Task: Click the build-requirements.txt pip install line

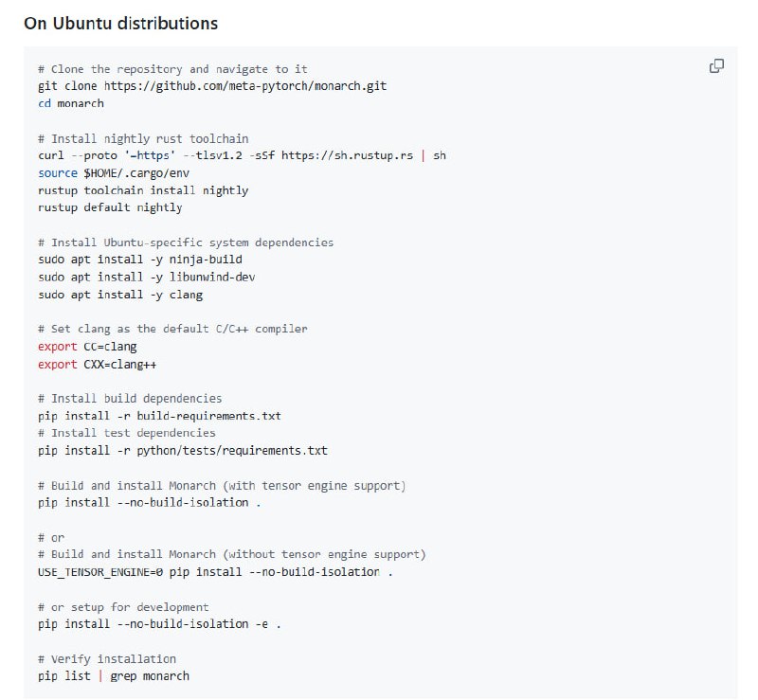Action: (159, 416)
